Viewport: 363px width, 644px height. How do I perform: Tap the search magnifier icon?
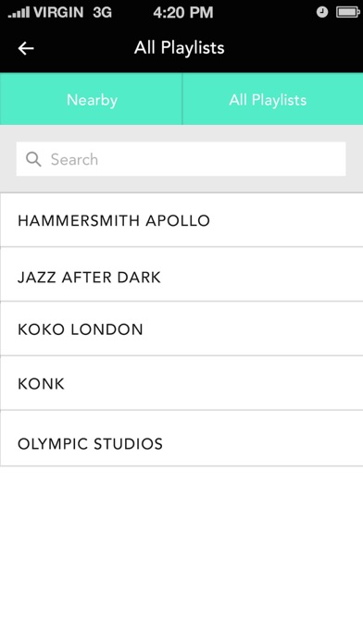pos(33,159)
